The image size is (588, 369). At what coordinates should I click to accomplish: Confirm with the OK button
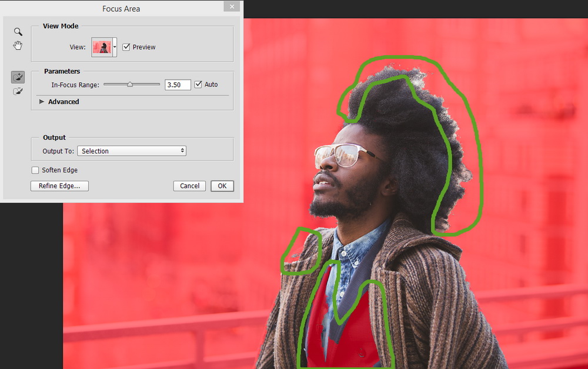click(222, 186)
